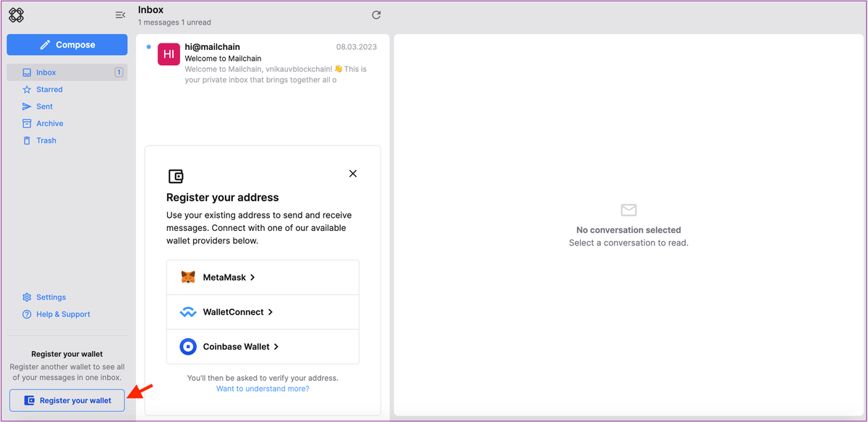Connect with MetaMask
The width and height of the screenshot is (868, 422).
click(263, 277)
